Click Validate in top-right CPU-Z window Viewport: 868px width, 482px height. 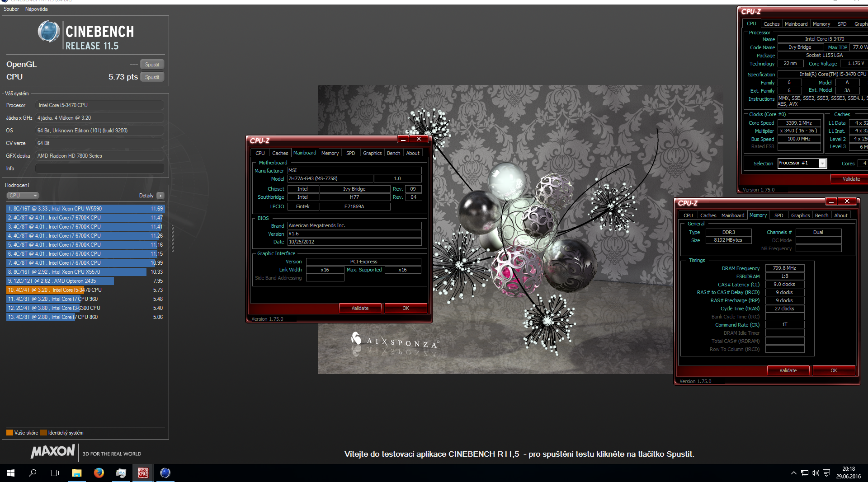(850, 179)
